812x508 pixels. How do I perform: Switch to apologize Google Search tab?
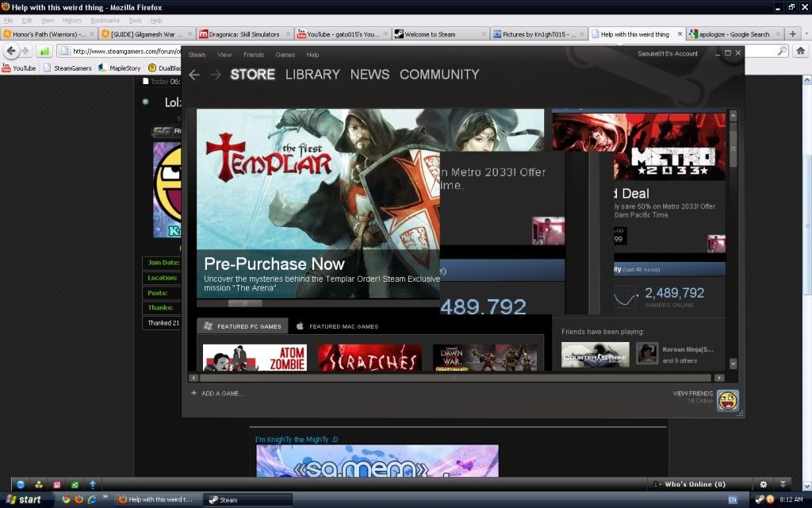point(735,34)
